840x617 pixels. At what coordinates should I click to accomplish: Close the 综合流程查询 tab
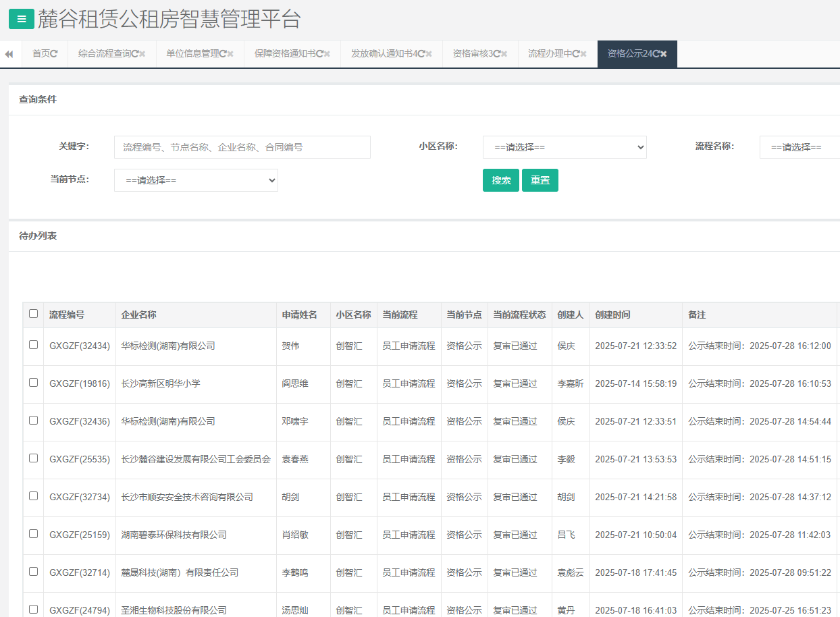(143, 54)
